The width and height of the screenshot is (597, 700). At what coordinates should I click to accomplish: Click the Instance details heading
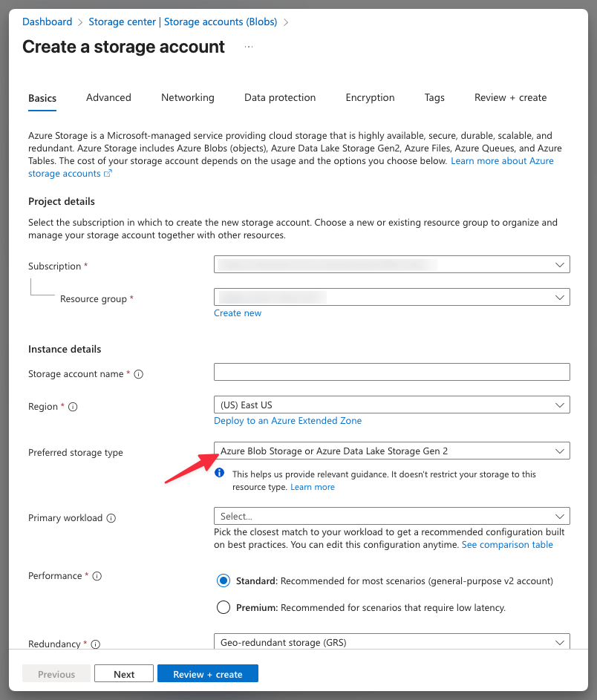65,349
